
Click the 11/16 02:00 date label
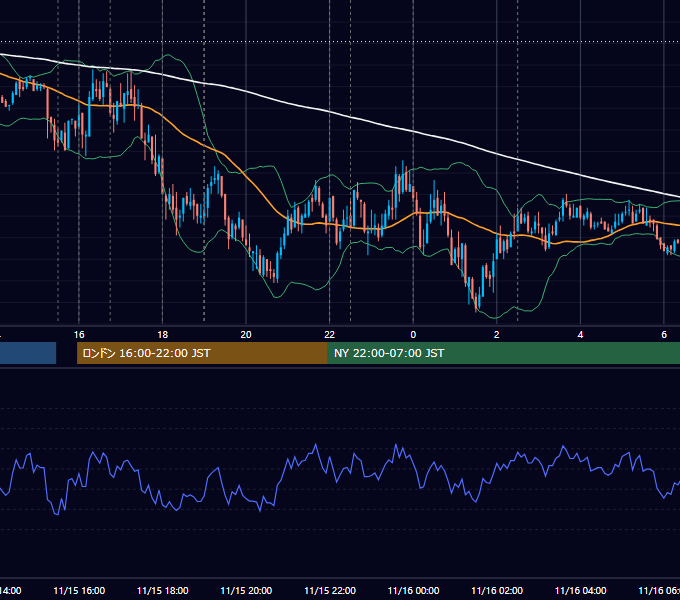pyautogui.click(x=497, y=591)
